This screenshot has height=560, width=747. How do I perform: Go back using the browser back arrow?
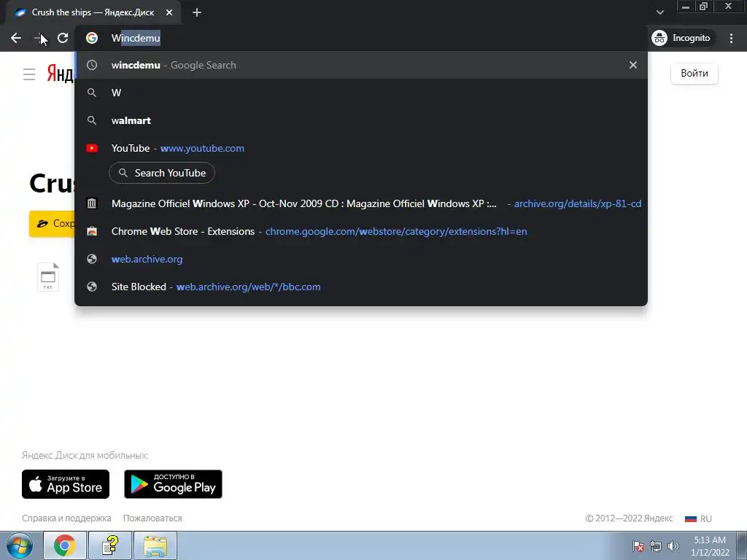(x=16, y=38)
